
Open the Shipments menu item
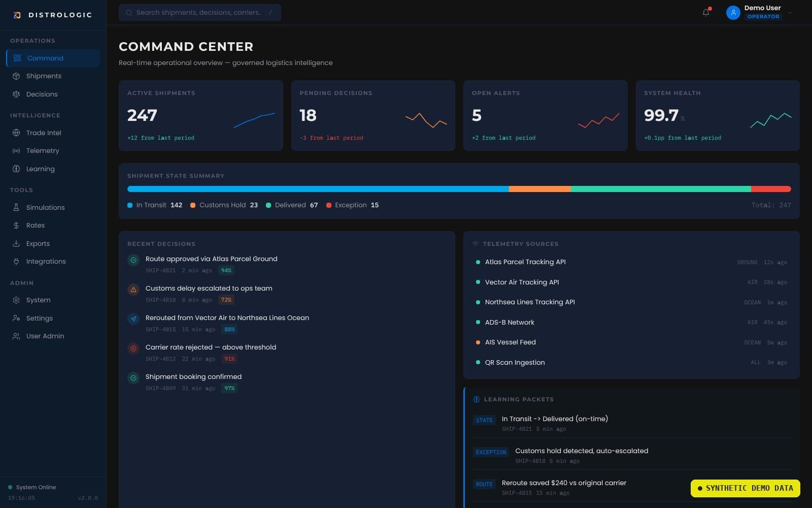tap(53, 76)
